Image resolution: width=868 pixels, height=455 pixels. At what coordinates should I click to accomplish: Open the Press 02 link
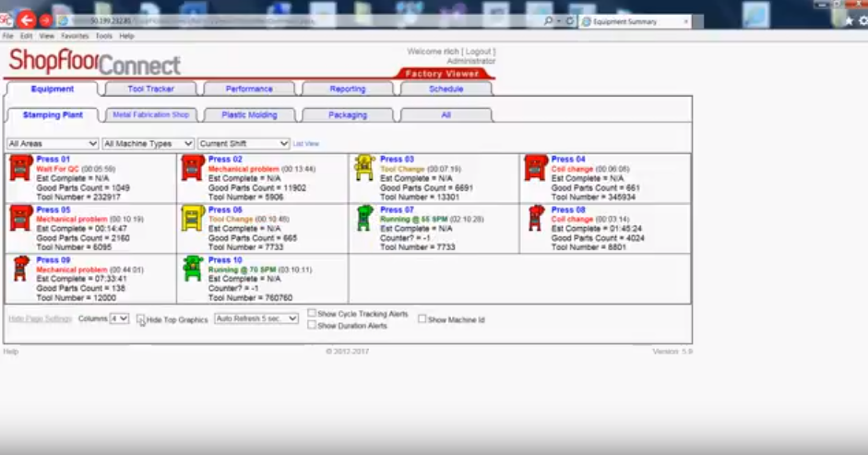tap(225, 160)
